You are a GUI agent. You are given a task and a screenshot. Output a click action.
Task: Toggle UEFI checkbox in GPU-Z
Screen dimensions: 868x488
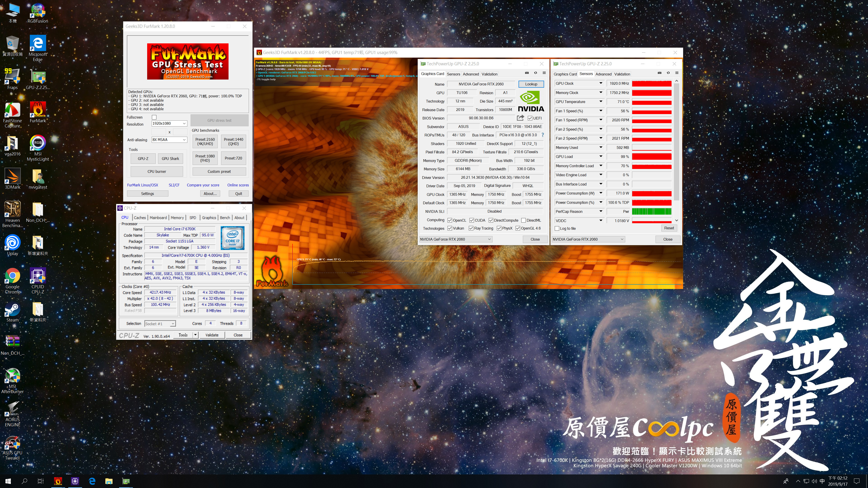click(x=530, y=118)
